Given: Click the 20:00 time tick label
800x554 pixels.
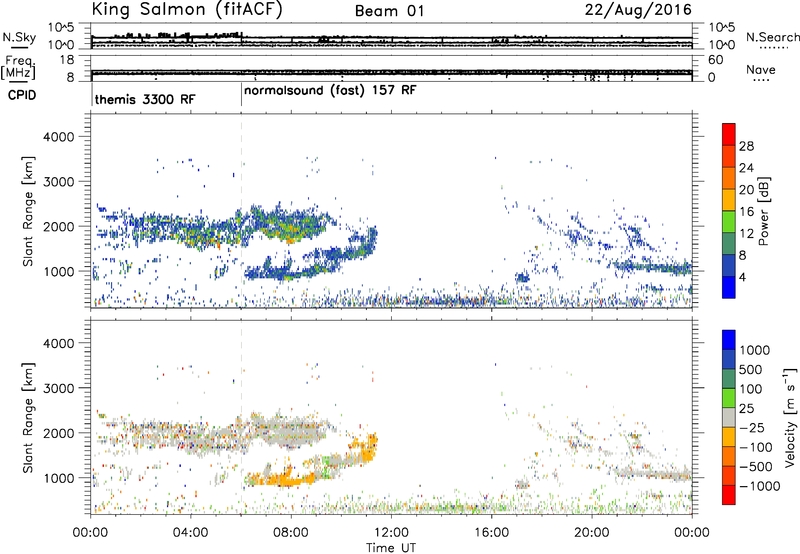Looking at the screenshot, I should click(x=591, y=533).
